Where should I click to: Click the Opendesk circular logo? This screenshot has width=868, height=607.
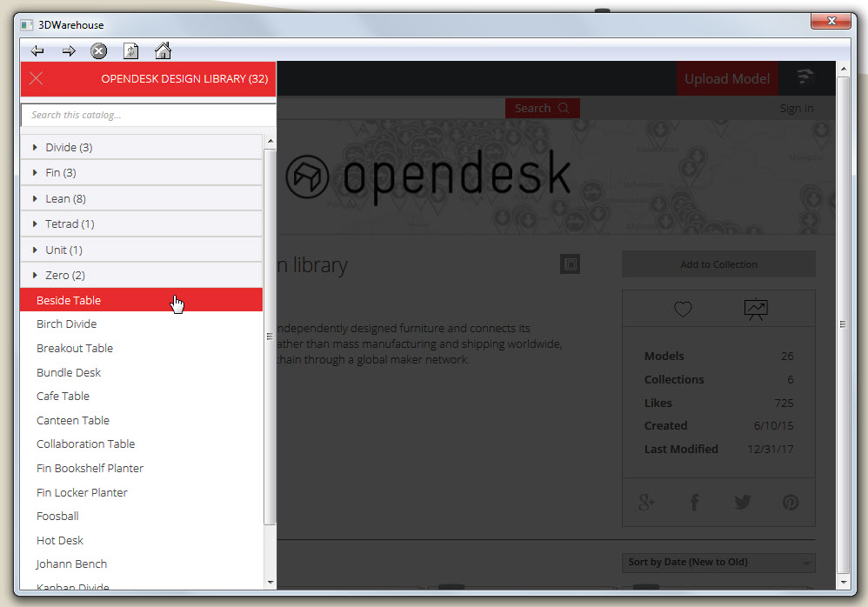307,177
